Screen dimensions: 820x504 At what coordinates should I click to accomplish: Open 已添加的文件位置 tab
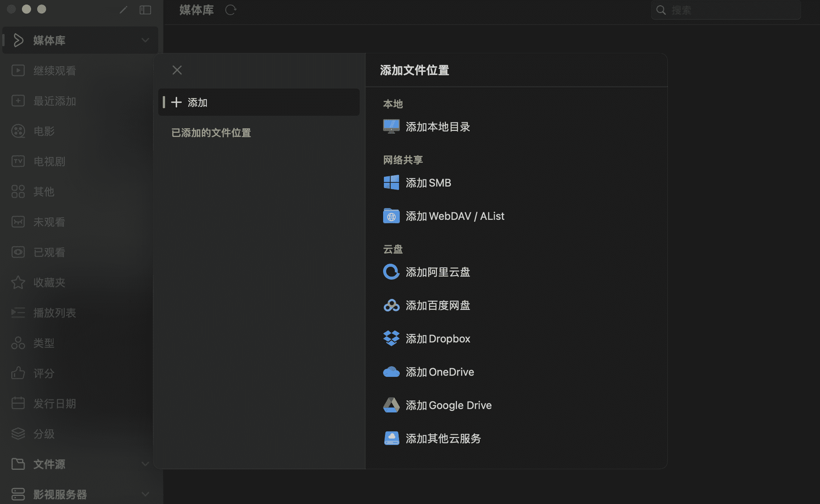(211, 133)
